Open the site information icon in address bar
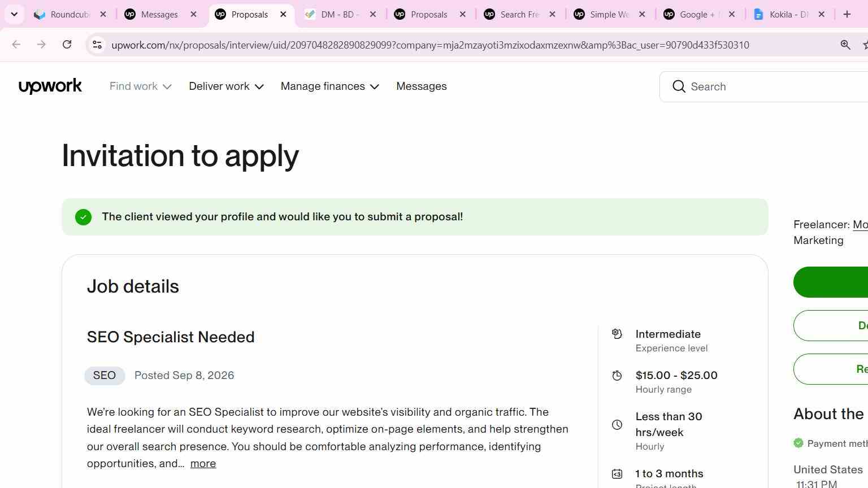 [x=97, y=45]
